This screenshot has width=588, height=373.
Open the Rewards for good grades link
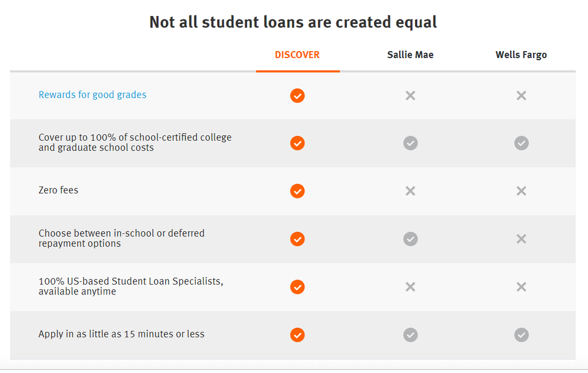click(x=92, y=95)
